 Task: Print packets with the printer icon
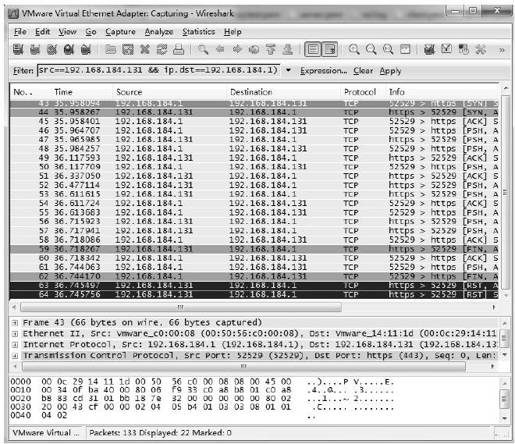[x=178, y=50]
